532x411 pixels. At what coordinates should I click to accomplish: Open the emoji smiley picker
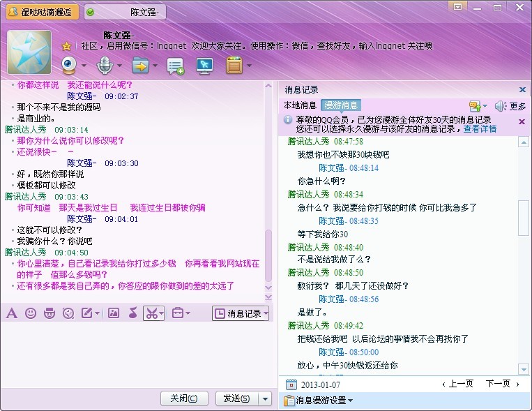(x=31, y=313)
